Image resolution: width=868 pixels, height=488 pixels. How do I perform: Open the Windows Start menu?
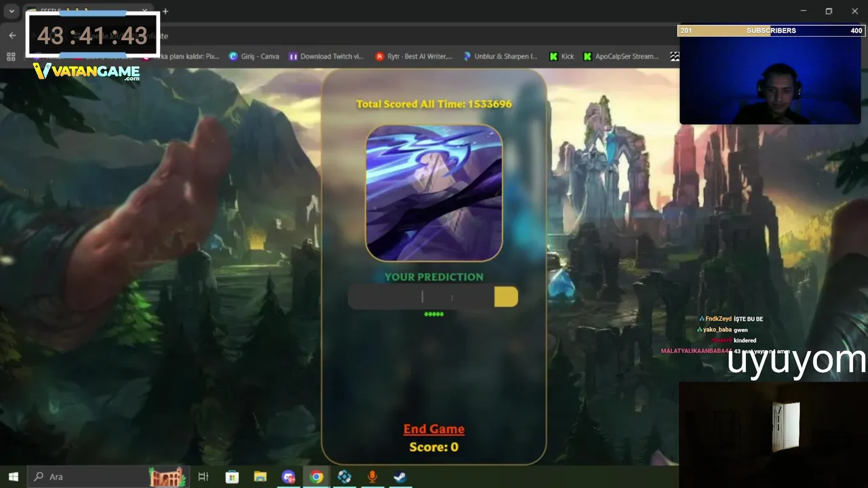coord(13,476)
